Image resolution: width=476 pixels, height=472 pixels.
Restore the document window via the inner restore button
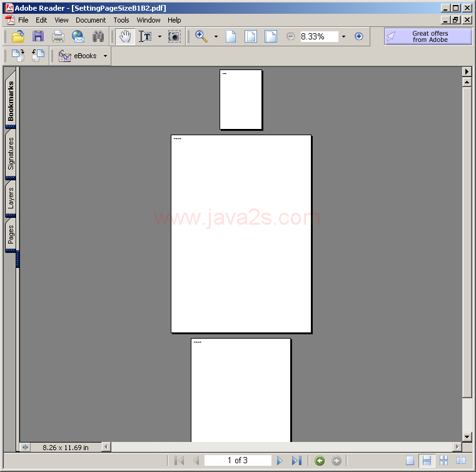(x=455, y=20)
